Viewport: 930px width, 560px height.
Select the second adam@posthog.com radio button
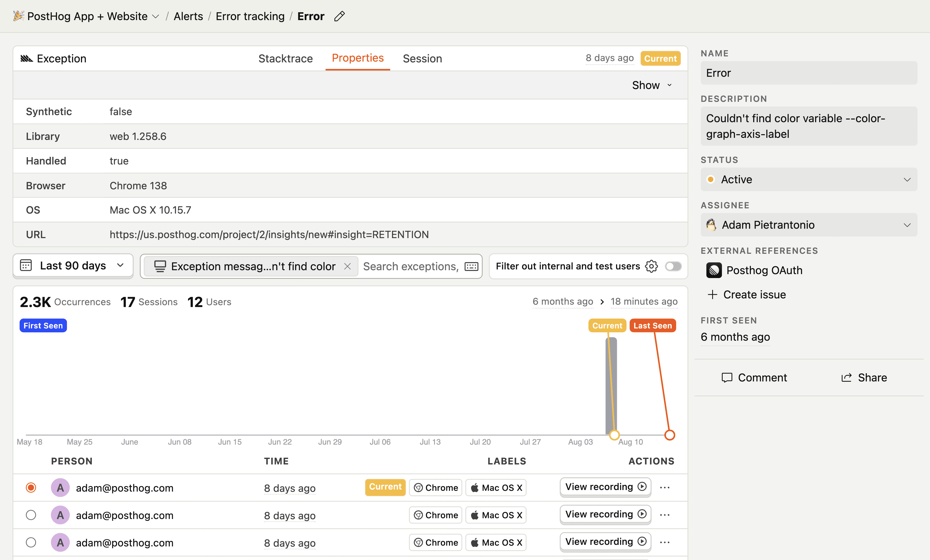click(31, 515)
